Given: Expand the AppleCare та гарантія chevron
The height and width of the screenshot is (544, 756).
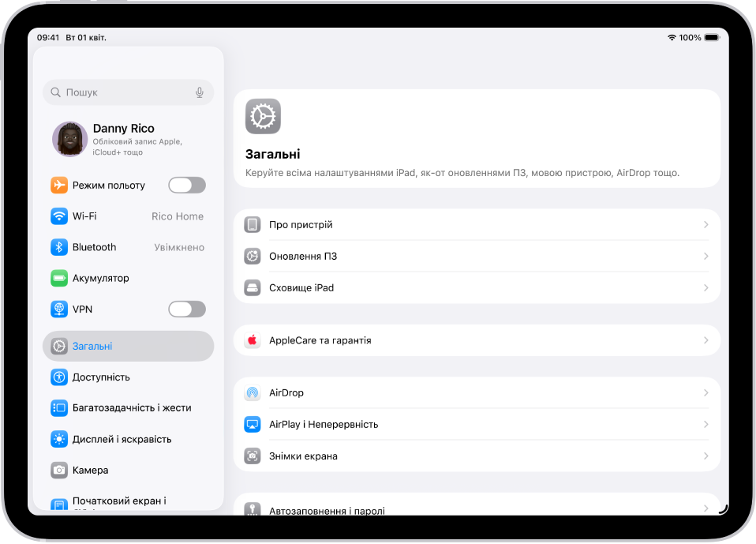Looking at the screenshot, I should (x=705, y=340).
